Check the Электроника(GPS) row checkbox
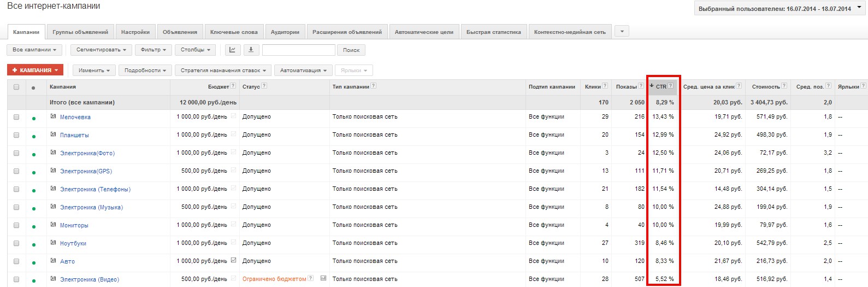 click(16, 171)
